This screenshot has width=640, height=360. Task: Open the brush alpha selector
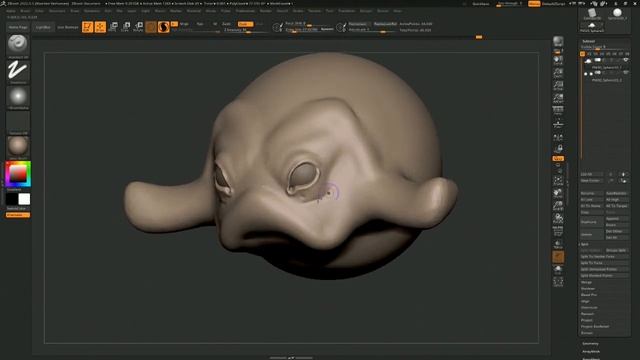pos(18,97)
